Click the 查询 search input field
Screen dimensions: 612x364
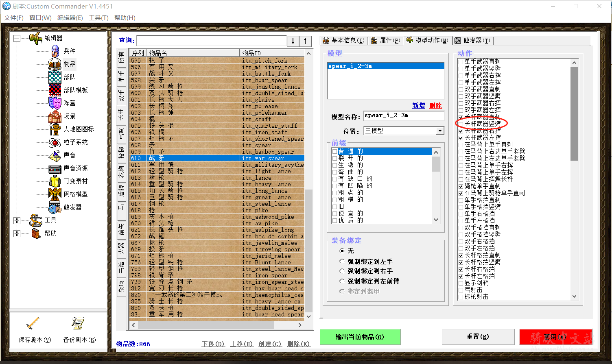pyautogui.click(x=212, y=41)
